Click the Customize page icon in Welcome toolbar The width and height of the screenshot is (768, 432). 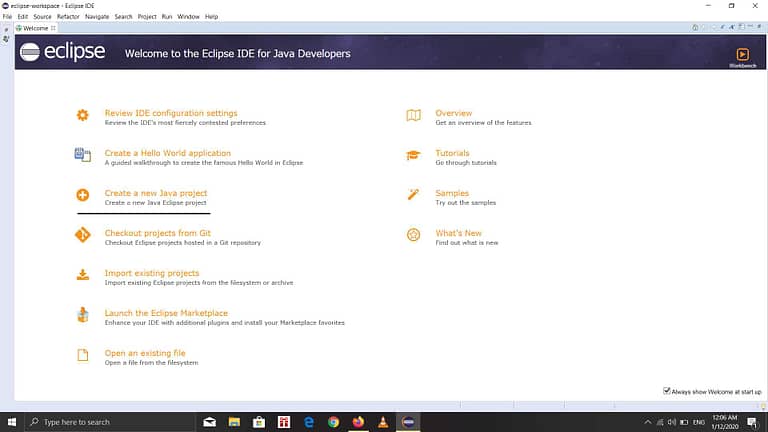(742, 26)
